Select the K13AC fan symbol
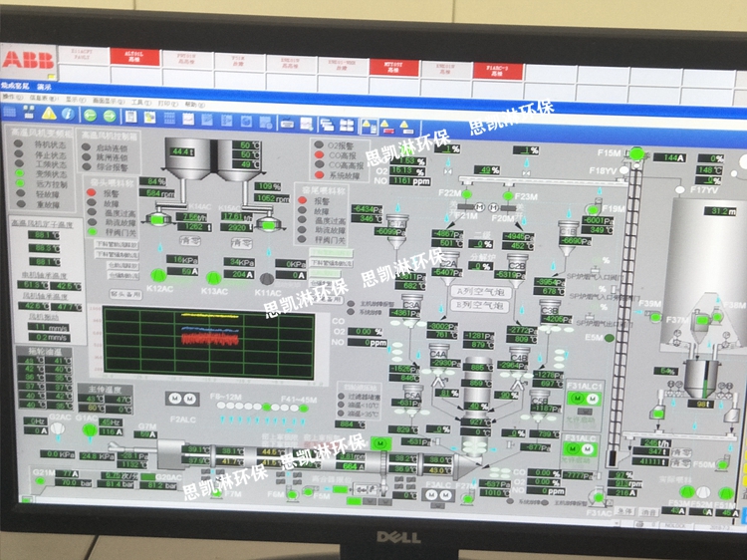The image size is (747, 560). [x=214, y=278]
